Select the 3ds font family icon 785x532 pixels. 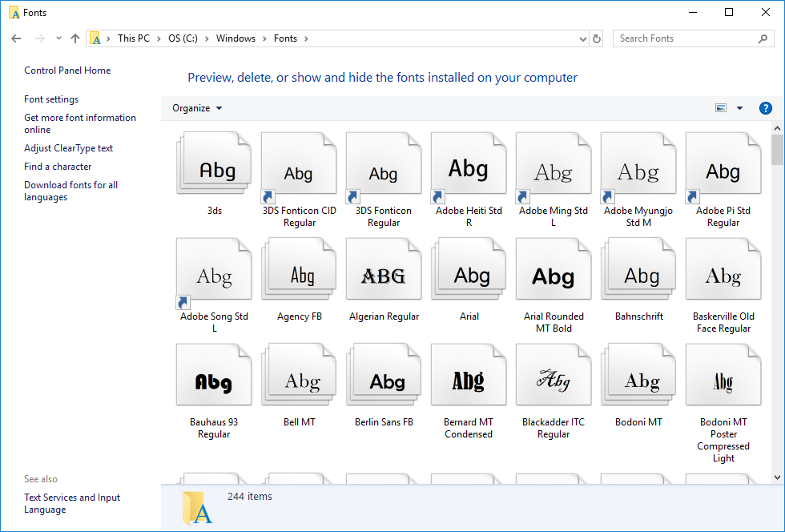[x=215, y=163]
